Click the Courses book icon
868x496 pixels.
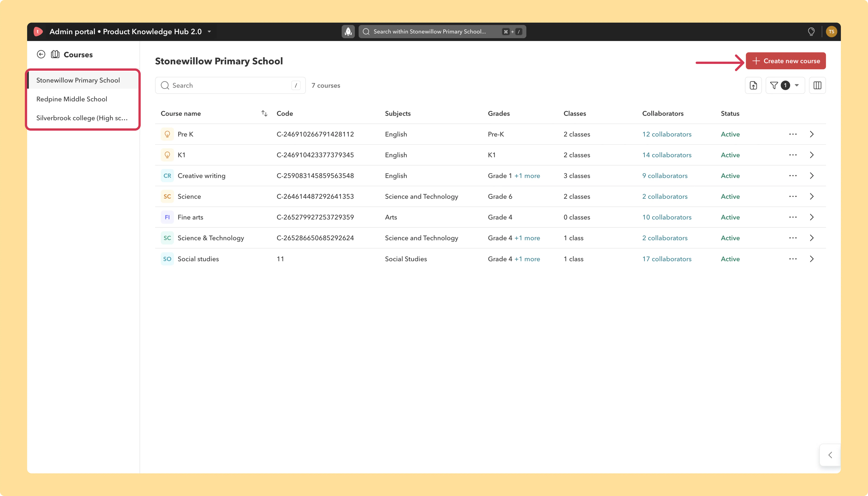point(55,54)
